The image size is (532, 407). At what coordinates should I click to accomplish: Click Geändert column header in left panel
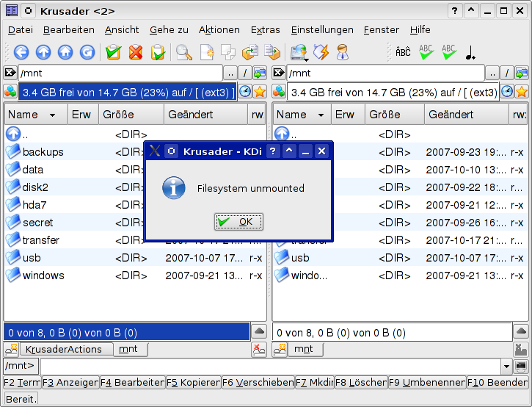[206, 115]
